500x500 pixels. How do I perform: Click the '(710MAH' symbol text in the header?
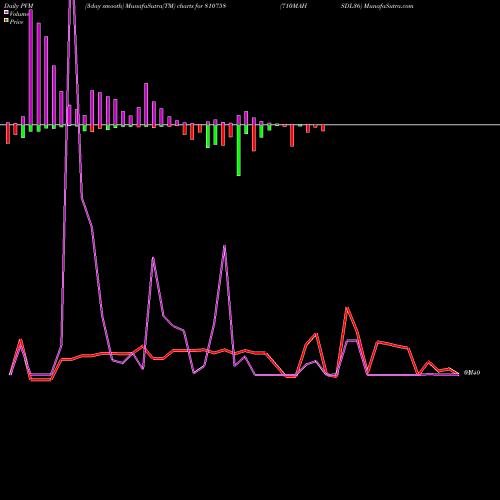pyautogui.click(x=293, y=6)
